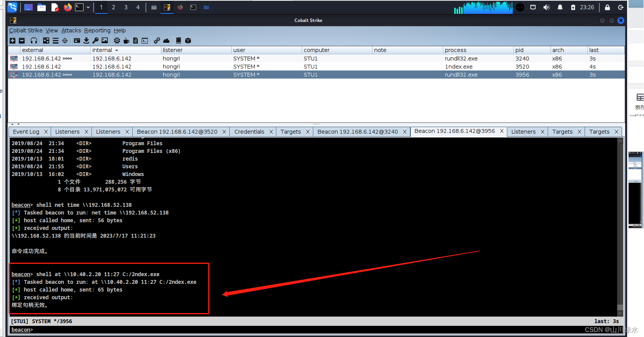Switch to pivot graph view icon
This screenshot has height=337, width=644.
tap(46, 40)
